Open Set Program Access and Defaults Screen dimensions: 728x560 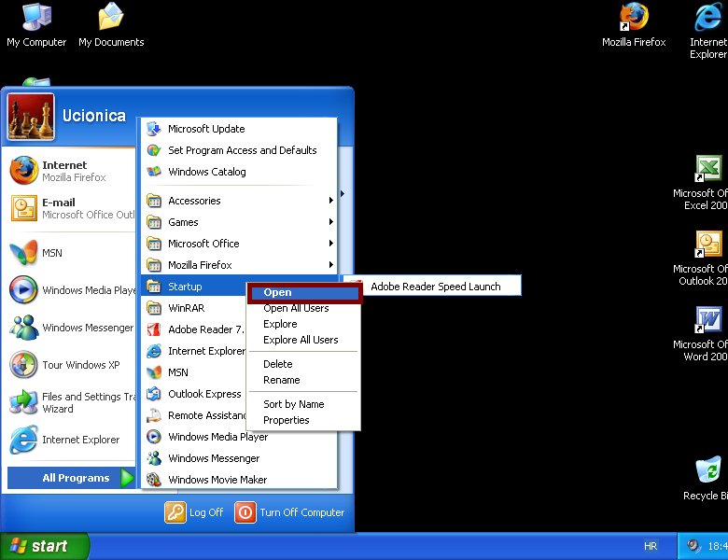[x=239, y=150]
